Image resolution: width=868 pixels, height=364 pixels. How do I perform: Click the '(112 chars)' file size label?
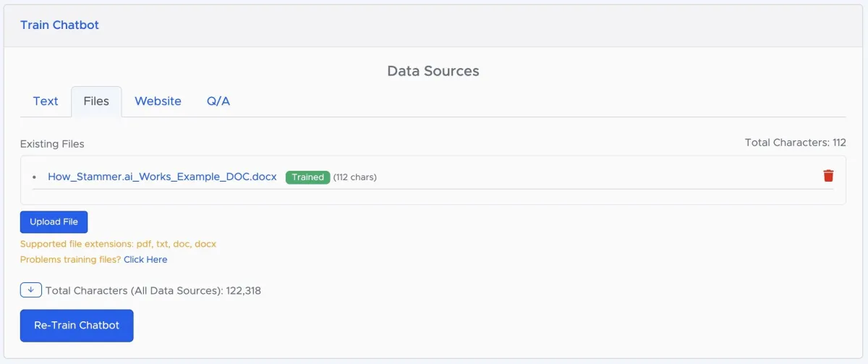(x=354, y=177)
